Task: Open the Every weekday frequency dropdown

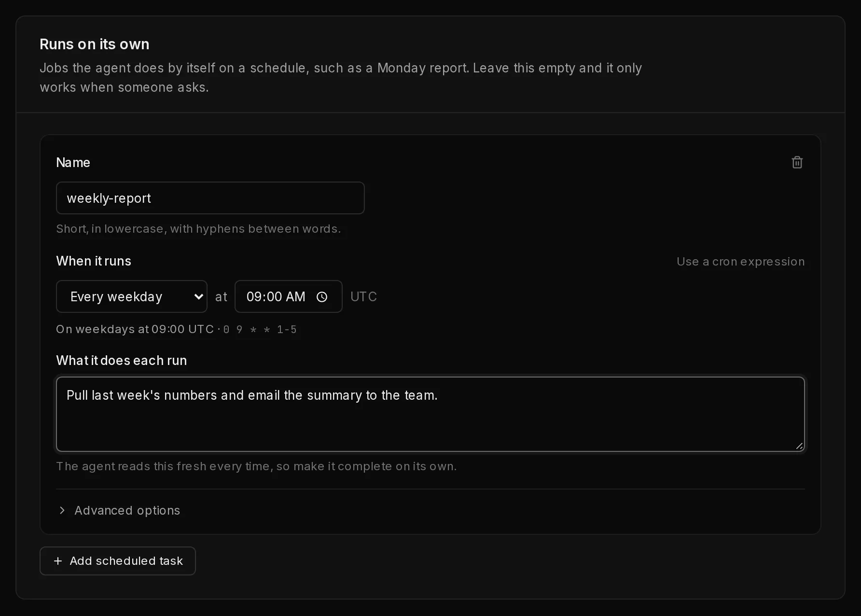Action: (132, 296)
